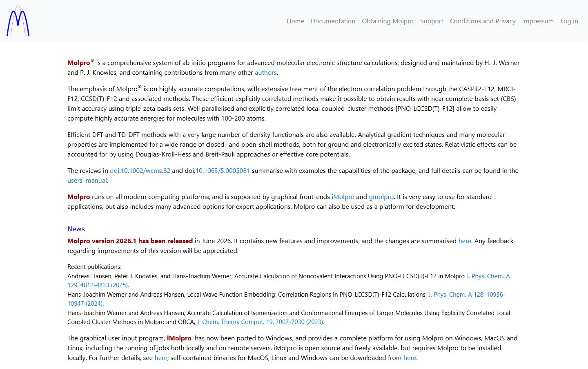Open the Support nav item
588x369 pixels.
(x=432, y=21)
